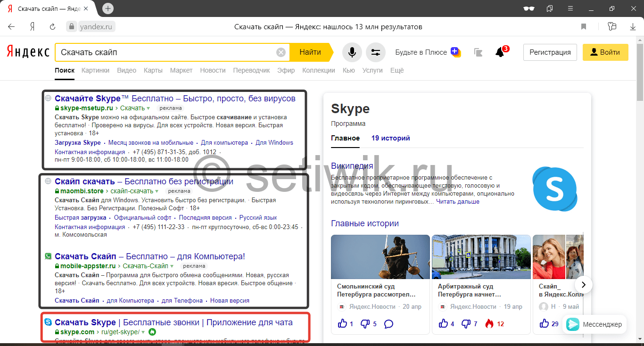Click the Найти search button
Viewport: 644px width, 346px height.
(310, 52)
